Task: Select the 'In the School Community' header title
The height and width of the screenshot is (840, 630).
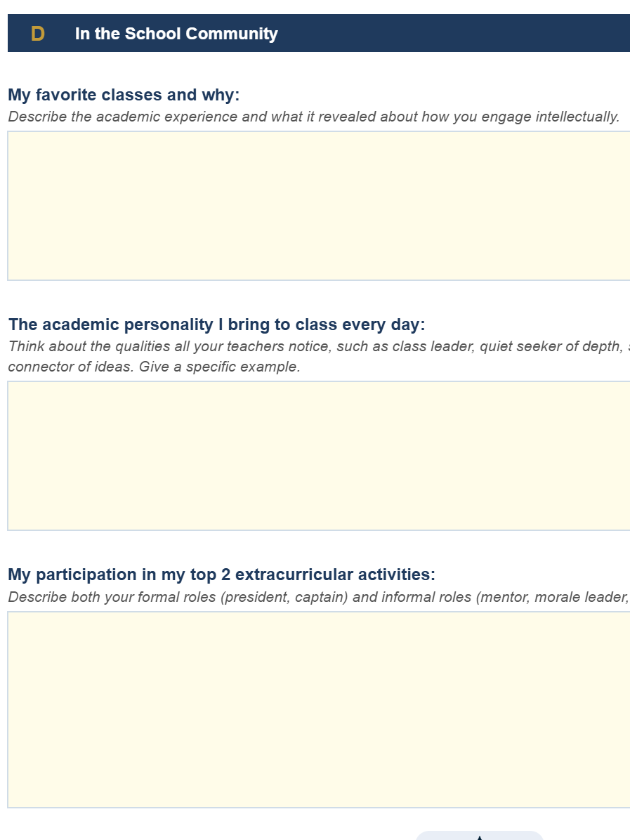Action: click(x=176, y=34)
